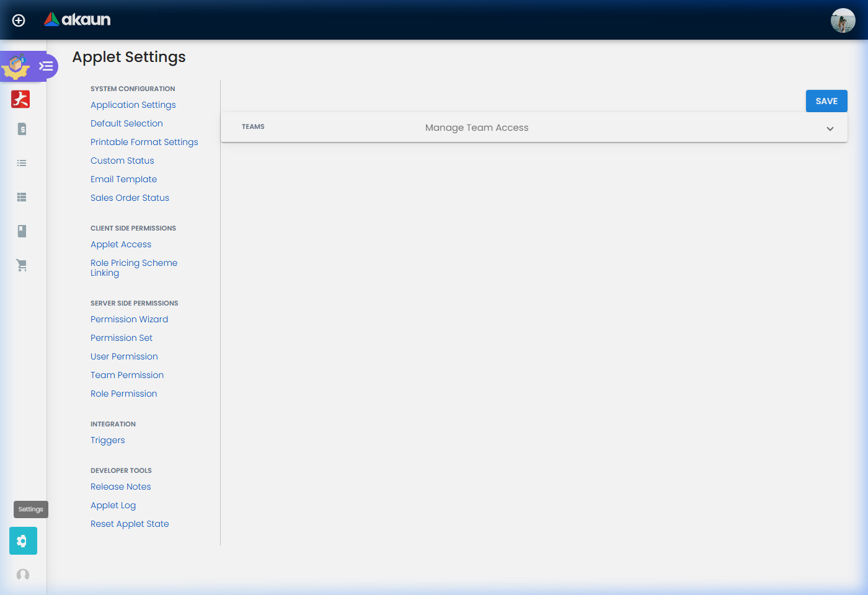Select the bookmark ledger icon in sidebar
This screenshot has width=868, height=595.
[21, 231]
